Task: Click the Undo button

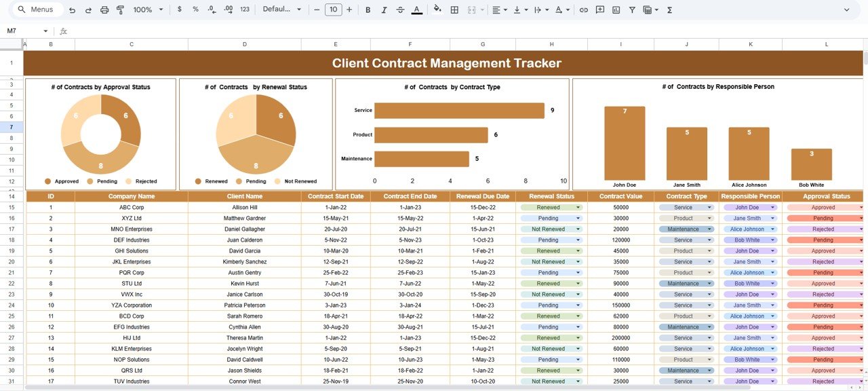Action: pos(73,10)
